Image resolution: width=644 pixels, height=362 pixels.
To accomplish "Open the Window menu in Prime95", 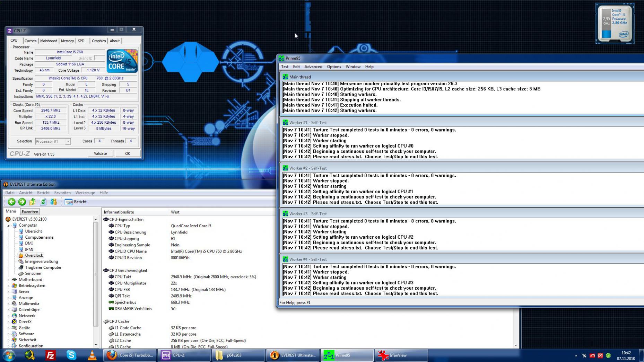I will coord(353,67).
